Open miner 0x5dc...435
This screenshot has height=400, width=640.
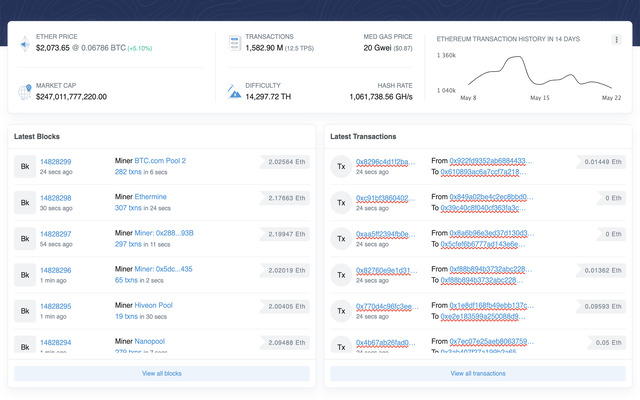point(163,269)
